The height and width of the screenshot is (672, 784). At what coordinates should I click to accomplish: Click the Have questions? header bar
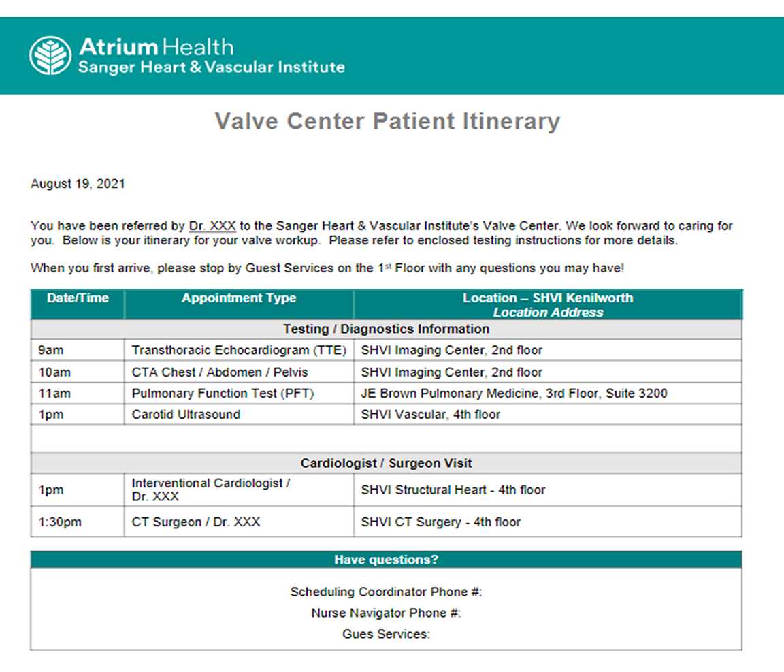point(386,560)
